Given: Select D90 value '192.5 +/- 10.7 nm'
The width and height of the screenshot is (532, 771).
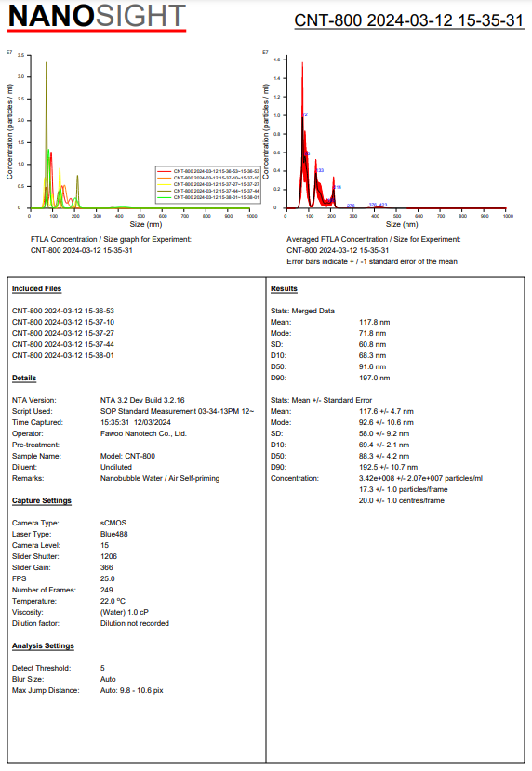Looking at the screenshot, I should point(389,467).
